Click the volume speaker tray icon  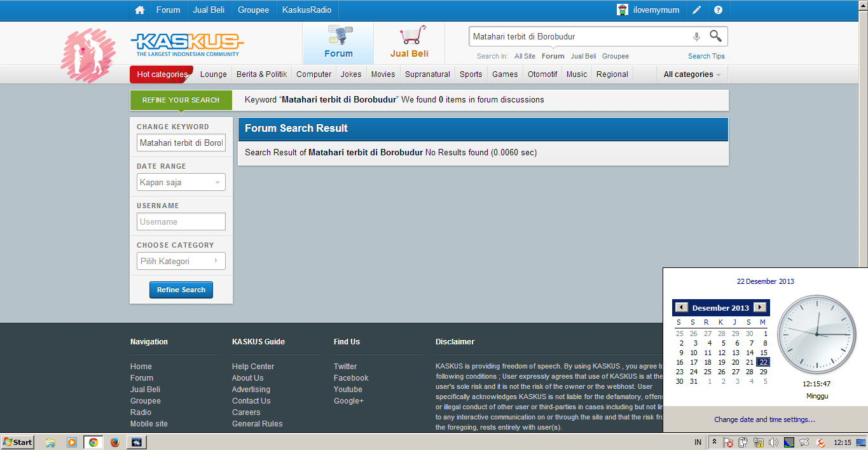point(773,442)
